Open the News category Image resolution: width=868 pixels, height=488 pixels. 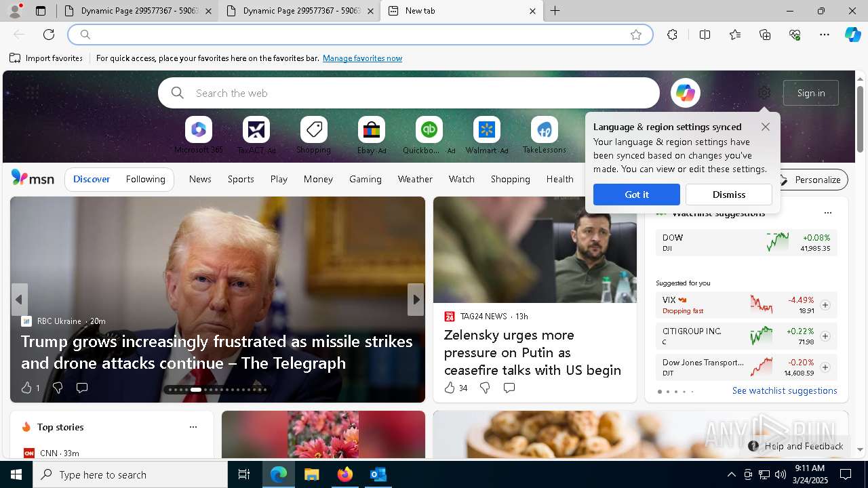200,179
